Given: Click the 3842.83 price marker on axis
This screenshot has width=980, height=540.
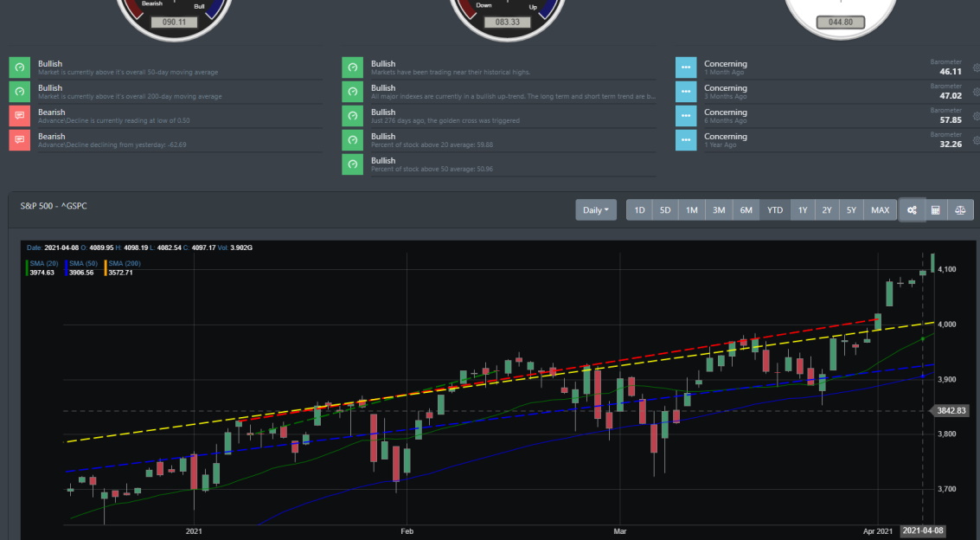Looking at the screenshot, I should (951, 410).
